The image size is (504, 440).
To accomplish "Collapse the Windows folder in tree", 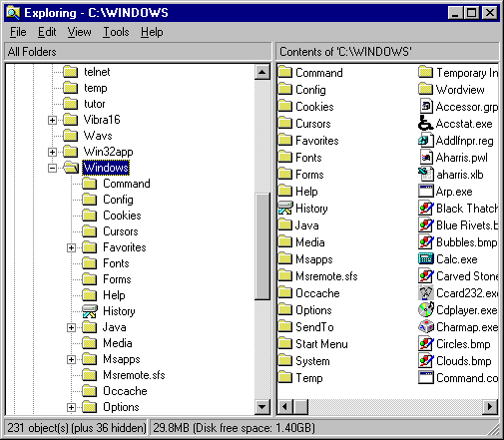I will click(52, 168).
